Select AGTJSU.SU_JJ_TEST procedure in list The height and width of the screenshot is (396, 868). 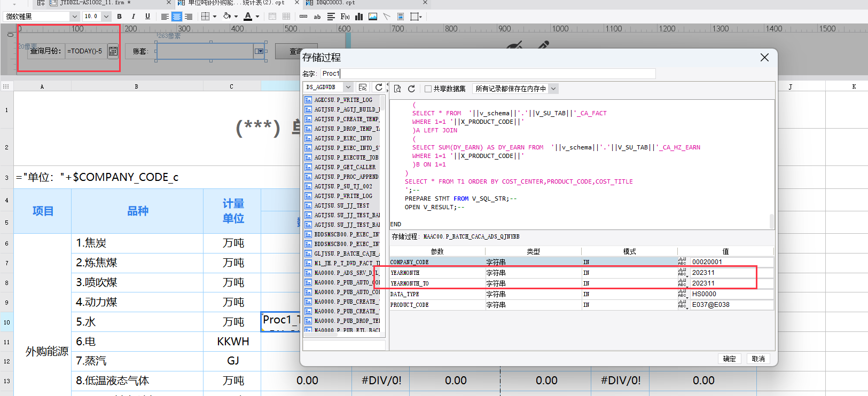[x=342, y=205]
